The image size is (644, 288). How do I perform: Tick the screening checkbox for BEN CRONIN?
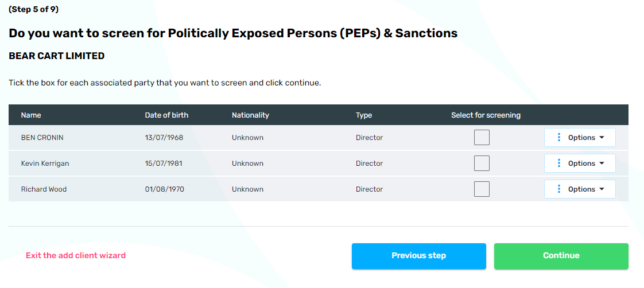tap(482, 138)
